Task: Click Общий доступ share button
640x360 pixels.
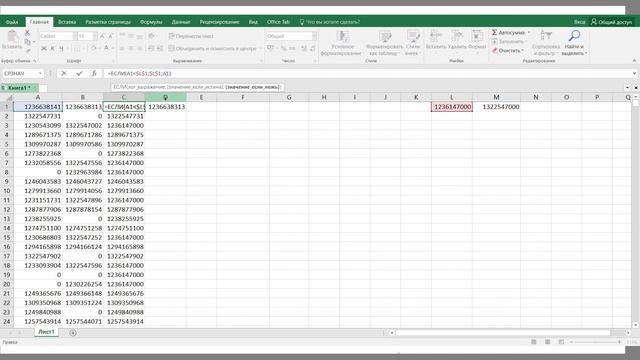Action: tap(611, 22)
